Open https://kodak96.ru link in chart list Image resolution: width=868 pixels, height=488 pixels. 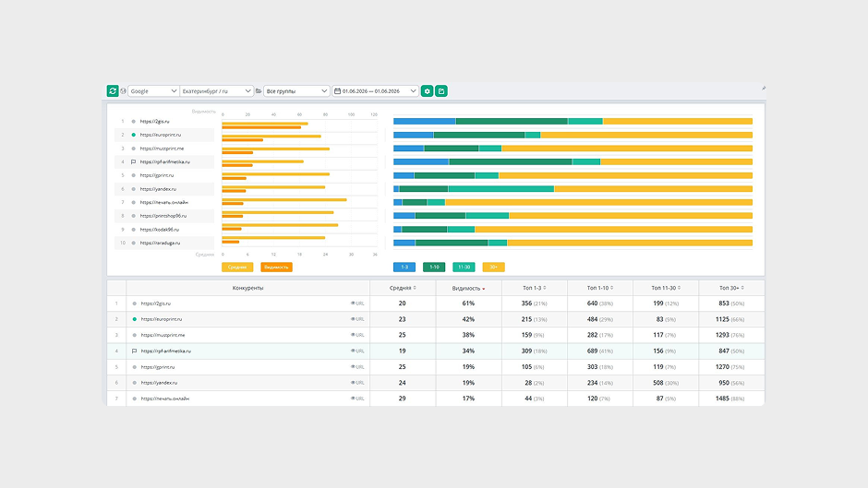click(x=160, y=229)
